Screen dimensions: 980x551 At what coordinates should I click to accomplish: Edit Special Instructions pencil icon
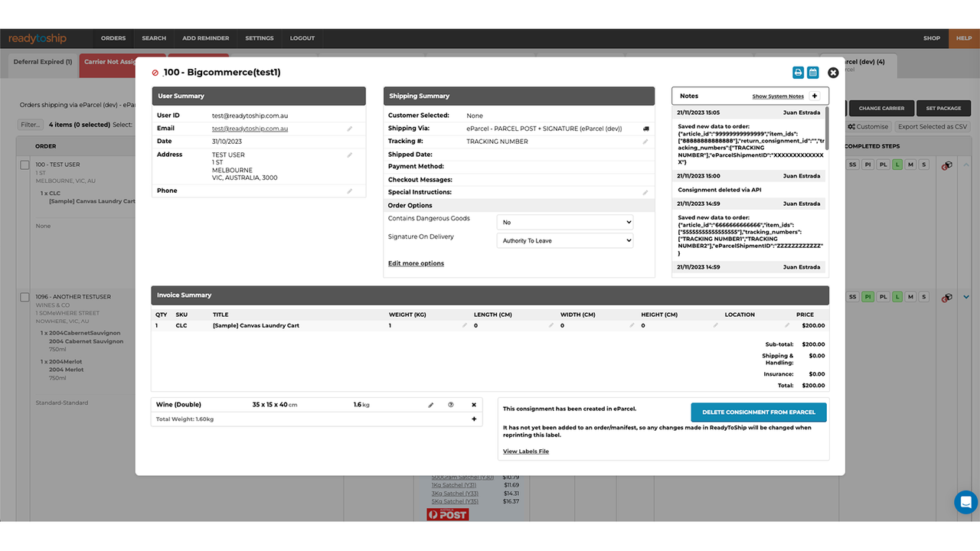645,193
